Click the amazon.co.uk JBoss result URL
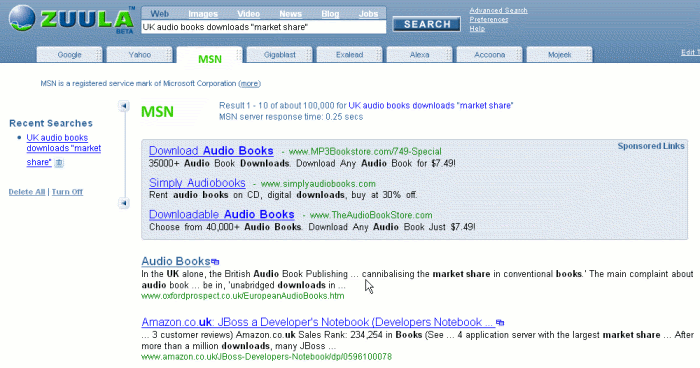Viewport: 700px width, 368px height. (267, 357)
